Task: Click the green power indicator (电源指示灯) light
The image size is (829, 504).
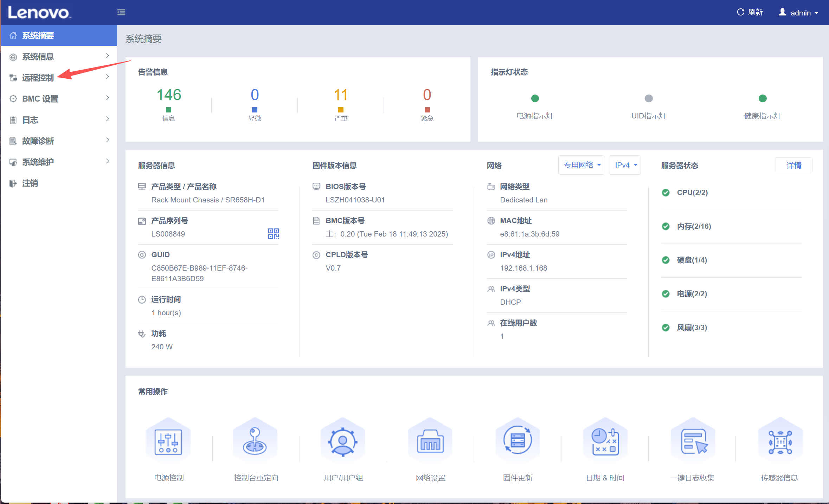Action: [x=535, y=98]
